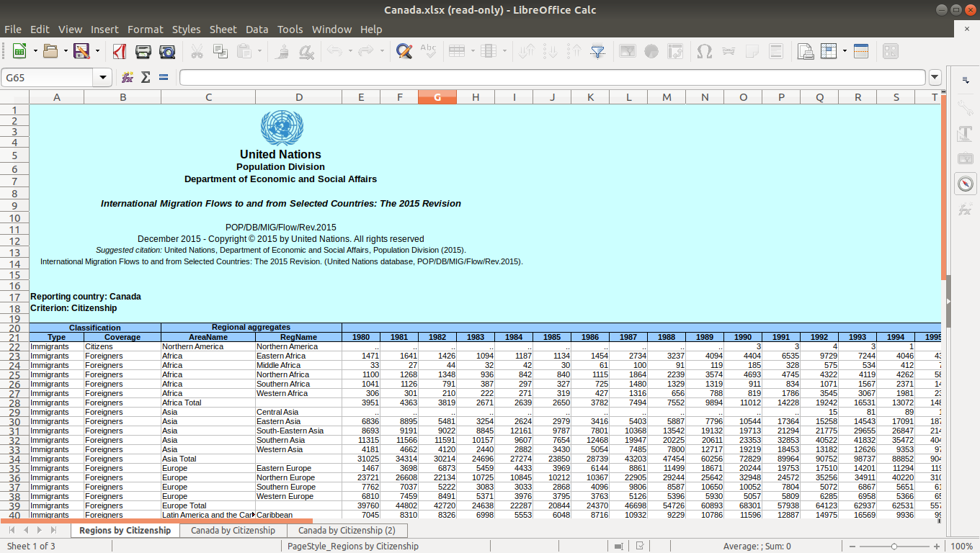The height and width of the screenshot is (553, 980).
Task: Click the Clear Direct Formatting icon
Action: coord(306,51)
